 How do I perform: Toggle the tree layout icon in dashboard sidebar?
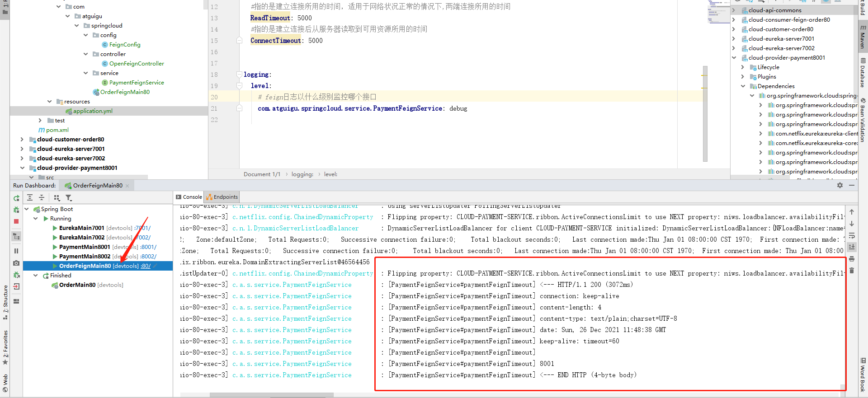(x=16, y=236)
